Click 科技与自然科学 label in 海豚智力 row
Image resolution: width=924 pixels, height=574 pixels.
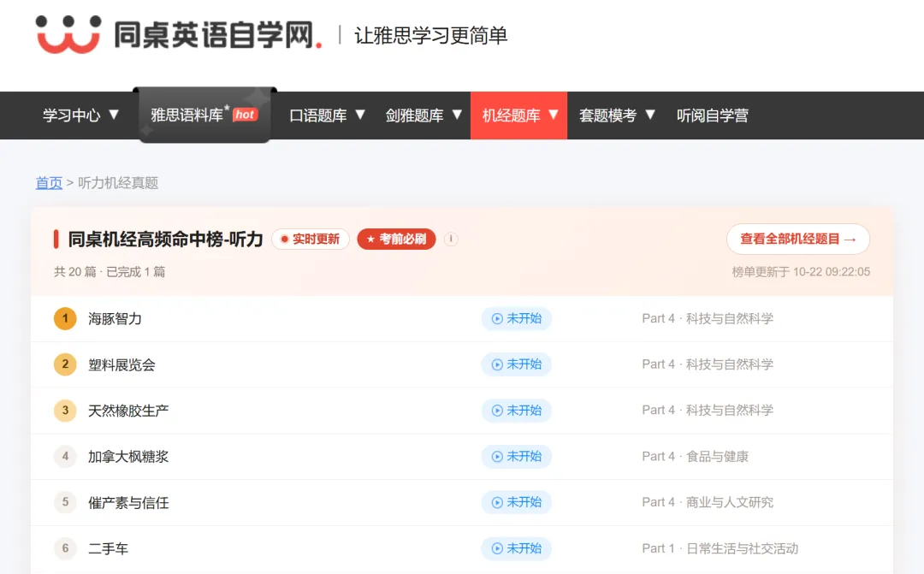[730, 319]
